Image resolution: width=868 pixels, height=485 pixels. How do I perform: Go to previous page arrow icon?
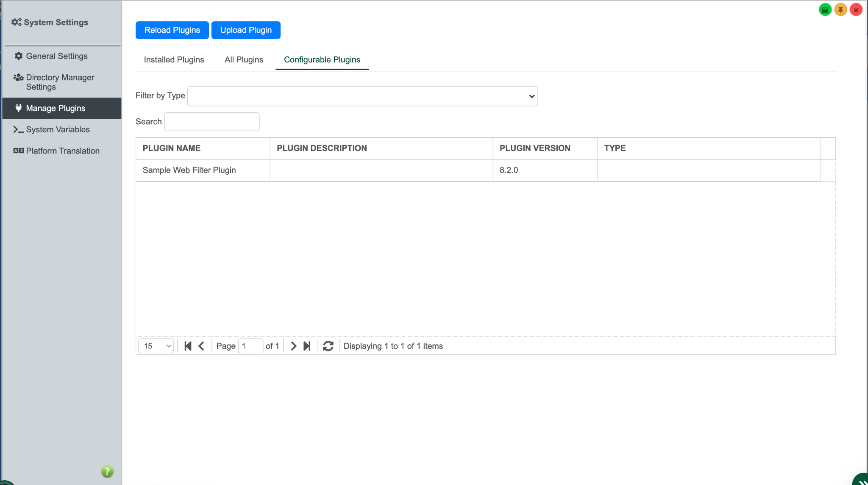click(201, 346)
